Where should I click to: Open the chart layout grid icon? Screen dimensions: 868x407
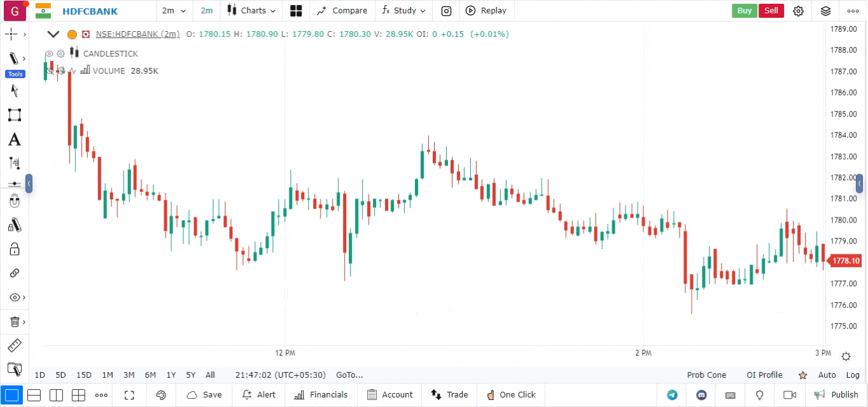(x=296, y=11)
